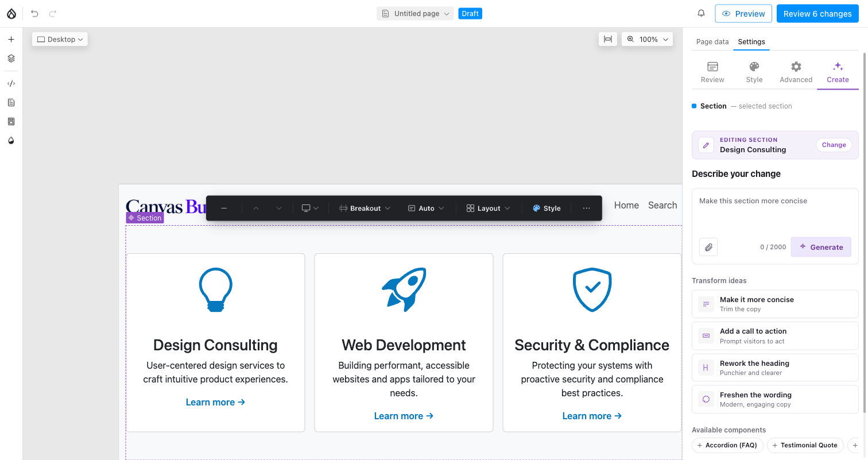Viewport: 868px width, 460px height.
Task: Open the code editor icon in sidebar
Action: 11,83
